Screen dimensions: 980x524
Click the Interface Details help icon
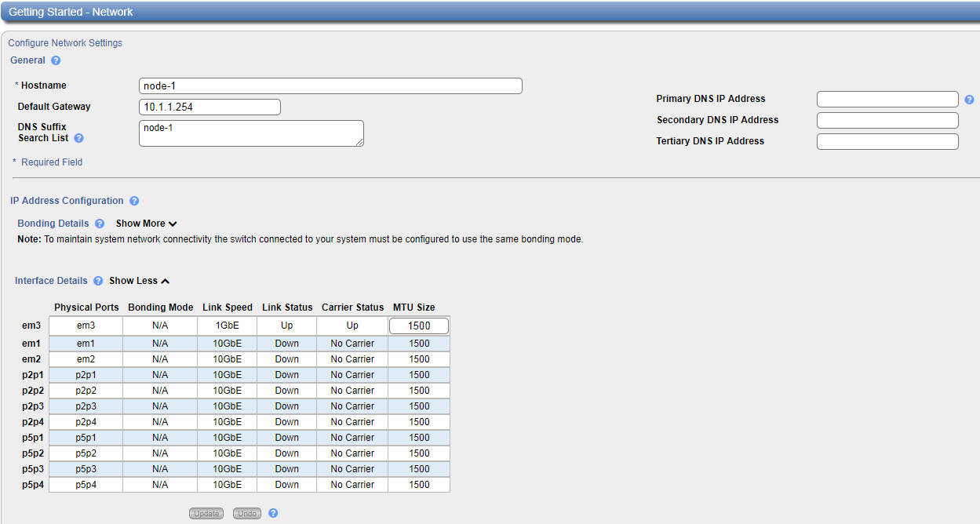coord(98,281)
